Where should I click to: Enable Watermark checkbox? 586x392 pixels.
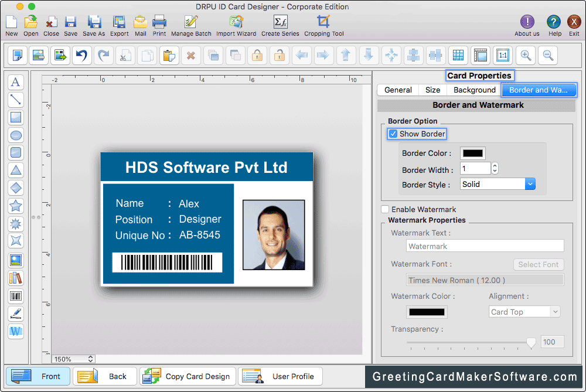(x=385, y=209)
